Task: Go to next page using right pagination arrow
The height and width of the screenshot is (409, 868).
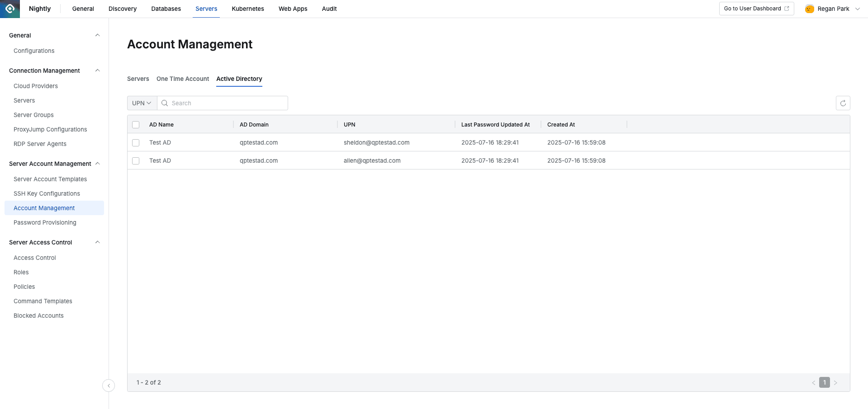Action: tap(835, 382)
